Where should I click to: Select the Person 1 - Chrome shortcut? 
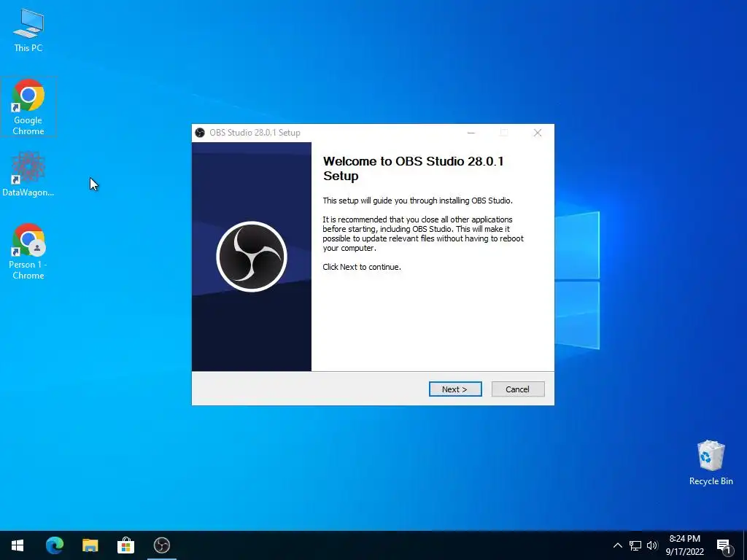pos(28,252)
